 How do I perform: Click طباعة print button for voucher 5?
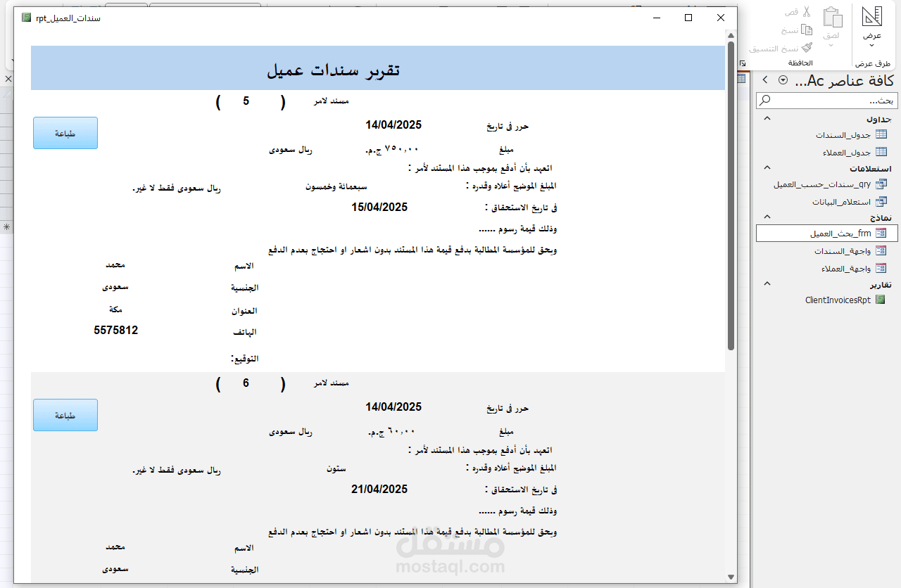pyautogui.click(x=65, y=133)
